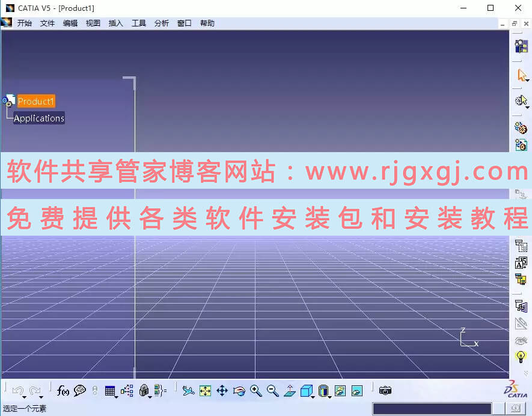Open the 编辑 menu
This screenshot has width=532, height=416.
point(70,23)
